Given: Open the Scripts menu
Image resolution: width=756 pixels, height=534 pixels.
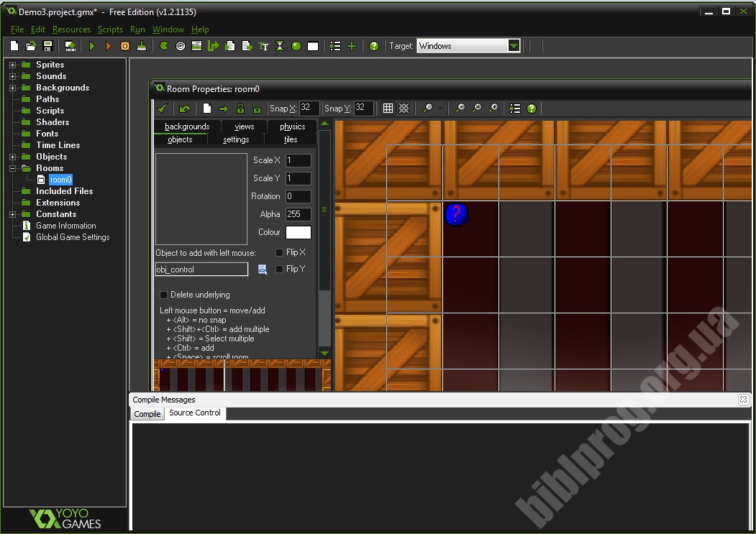Looking at the screenshot, I should point(110,29).
